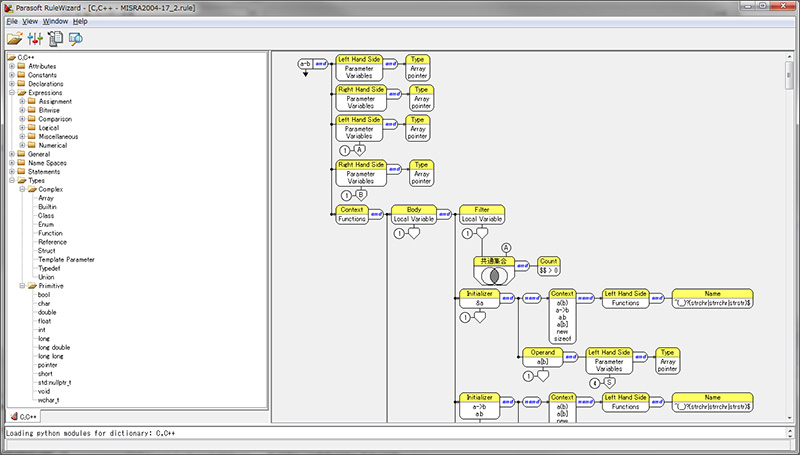Select the Struct tree item

[x=46, y=251]
